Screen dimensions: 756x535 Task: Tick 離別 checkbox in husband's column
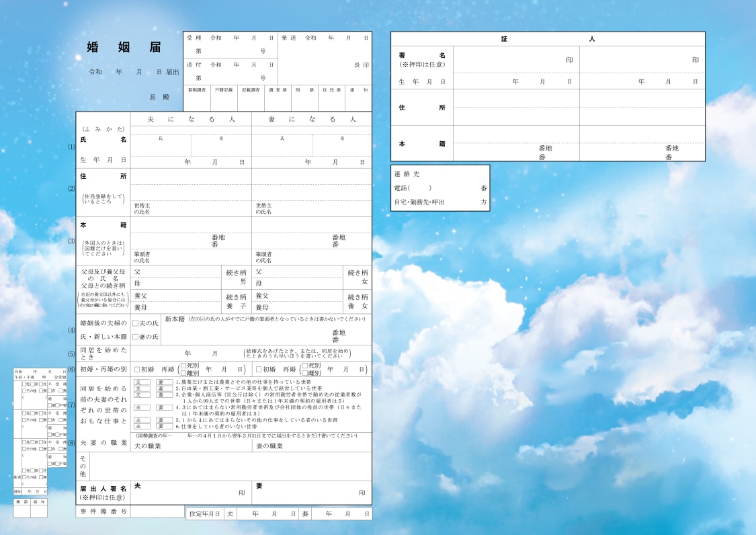183,373
